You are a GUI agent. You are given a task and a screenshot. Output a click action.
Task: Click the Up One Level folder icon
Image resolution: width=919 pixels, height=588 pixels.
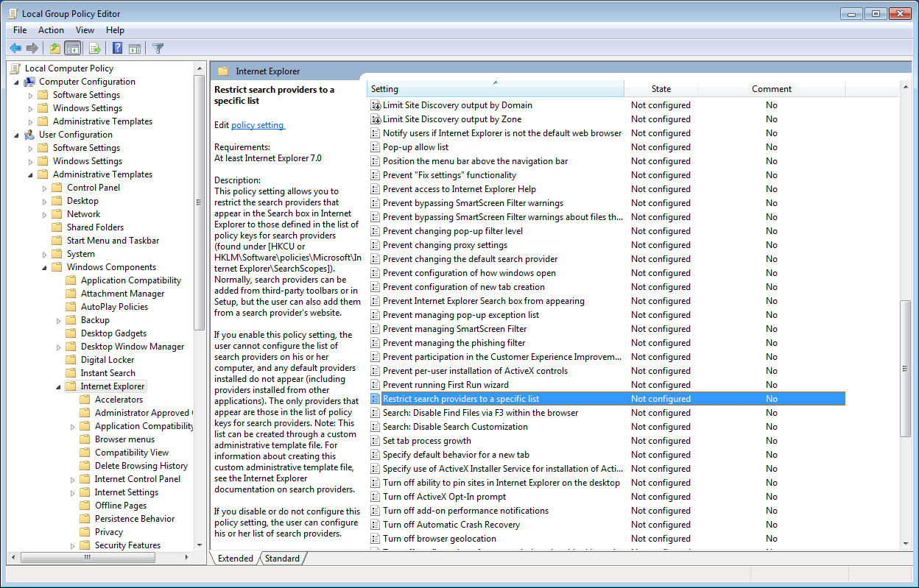pos(54,49)
